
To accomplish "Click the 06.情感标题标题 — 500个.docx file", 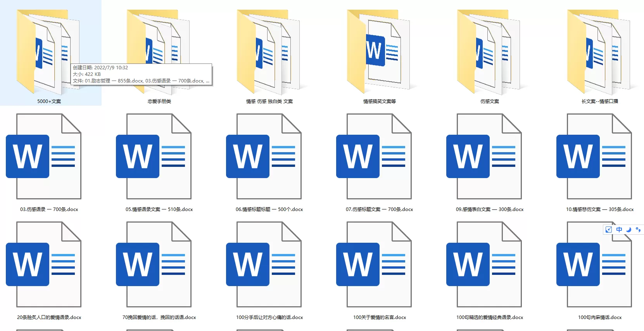I will [269, 157].
